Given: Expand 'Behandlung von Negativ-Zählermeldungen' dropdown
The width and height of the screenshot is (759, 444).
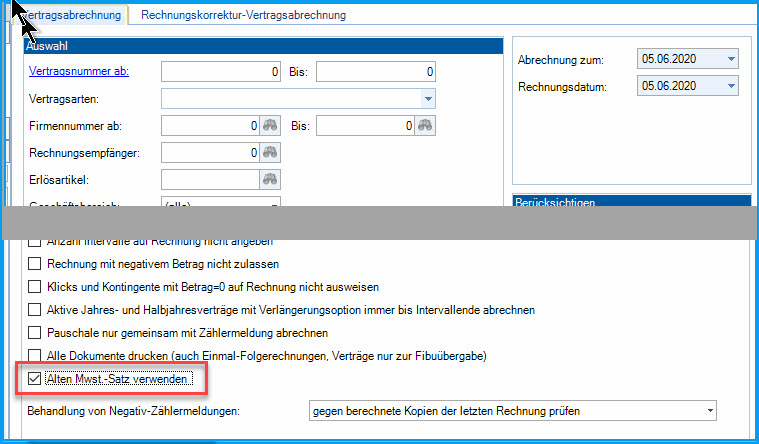Looking at the screenshot, I should tap(709, 411).
